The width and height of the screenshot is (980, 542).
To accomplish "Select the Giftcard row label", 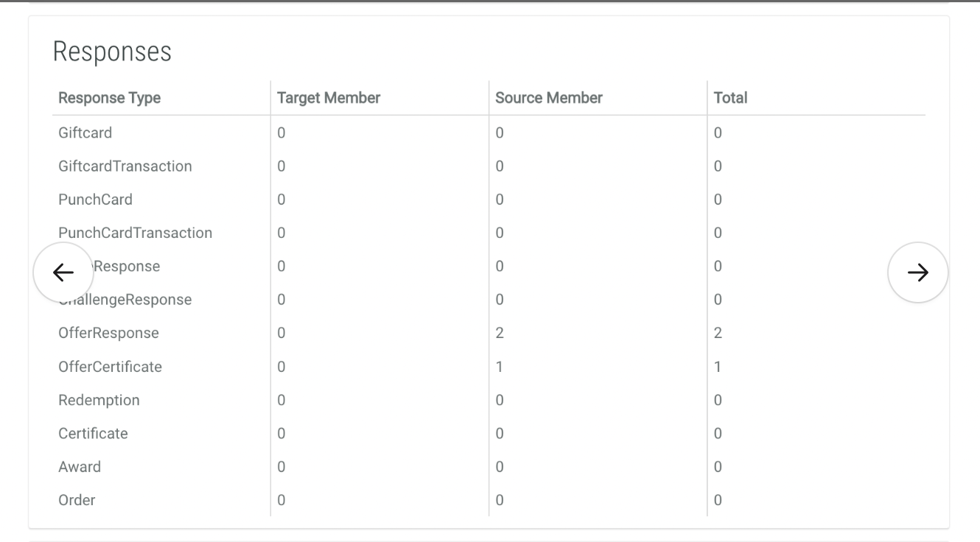I will click(85, 133).
